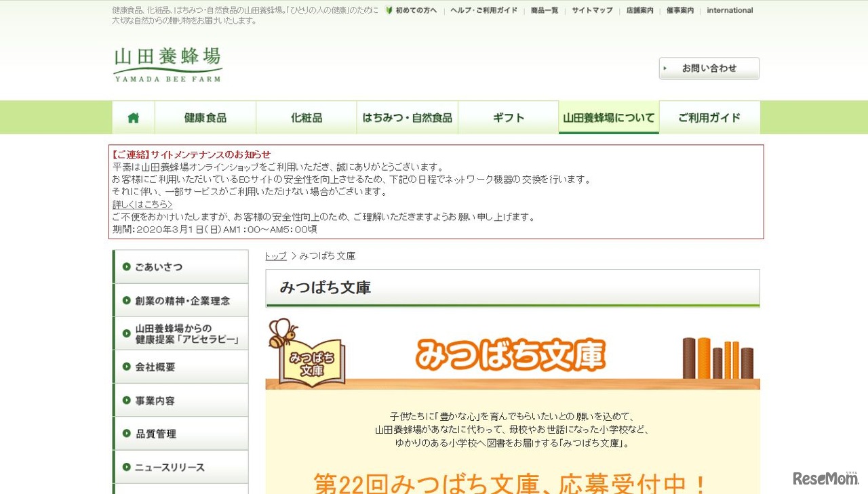Viewport: 868px width, 494px height.
Task: Open the 健康食品 navigation tab
Action: pos(205,117)
